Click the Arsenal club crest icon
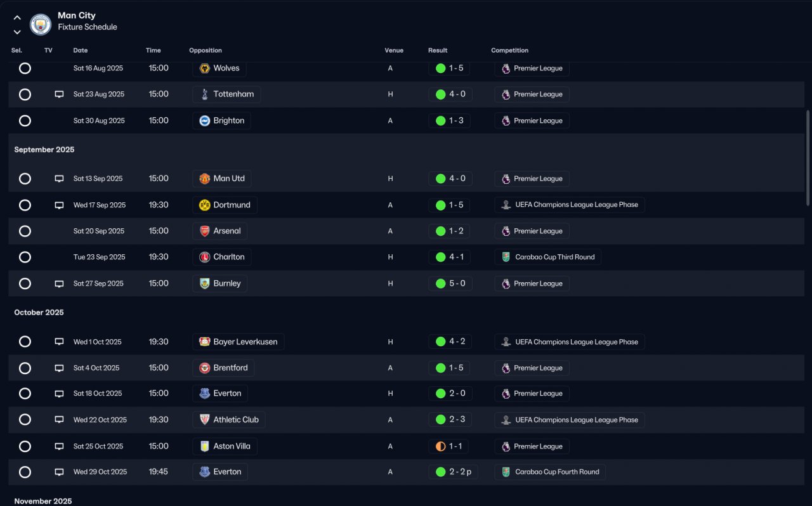Image resolution: width=812 pixels, height=506 pixels. click(x=204, y=231)
